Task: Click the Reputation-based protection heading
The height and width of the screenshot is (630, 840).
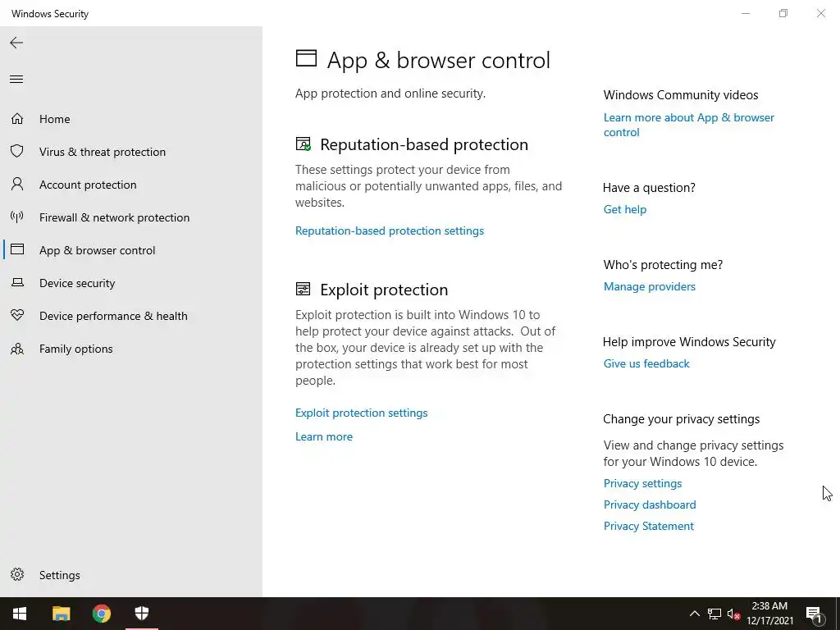Action: (424, 144)
